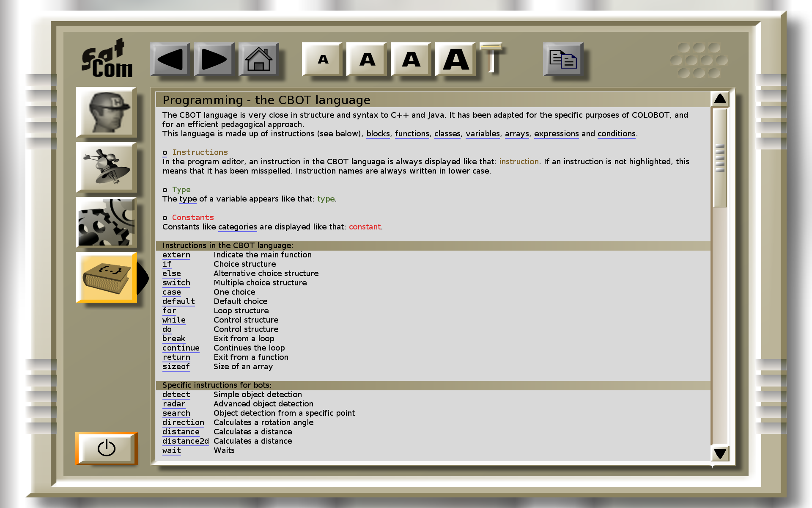
Task: Open the astronaut portrait tab
Action: (107, 112)
